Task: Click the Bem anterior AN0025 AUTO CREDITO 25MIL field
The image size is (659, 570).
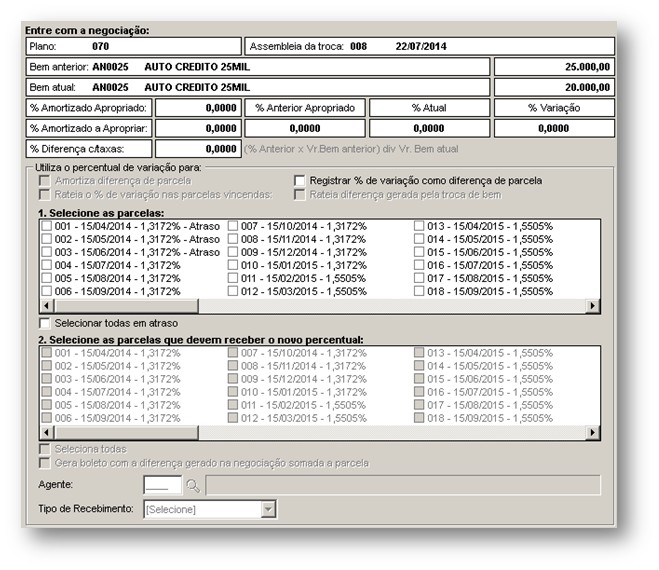Action: point(258,67)
